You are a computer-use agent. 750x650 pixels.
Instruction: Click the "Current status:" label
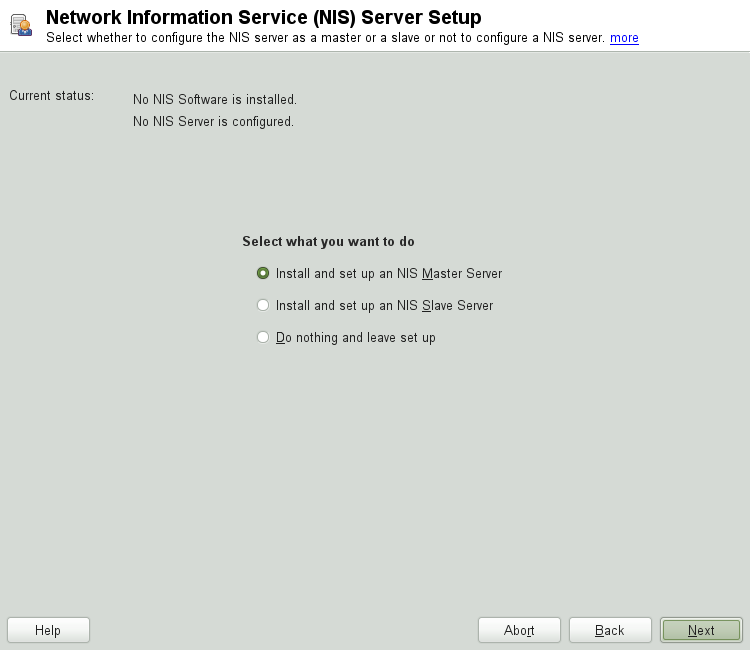point(51,96)
